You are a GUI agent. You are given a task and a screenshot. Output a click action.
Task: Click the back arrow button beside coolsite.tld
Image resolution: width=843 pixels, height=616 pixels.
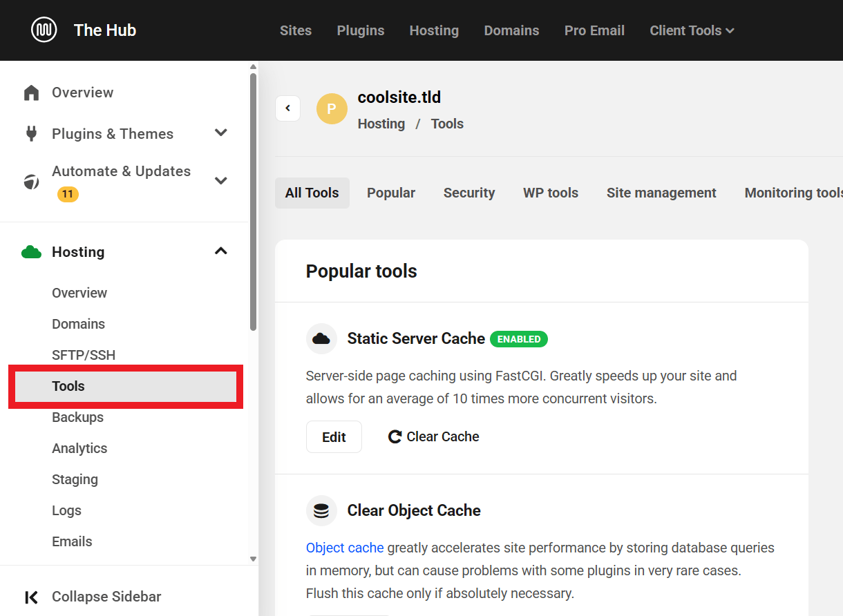pos(288,108)
